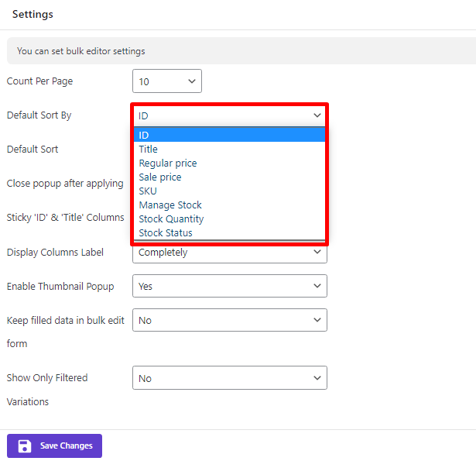Choose SKU as default sort field
Viewport: 476px width, 461px height.
click(x=230, y=191)
